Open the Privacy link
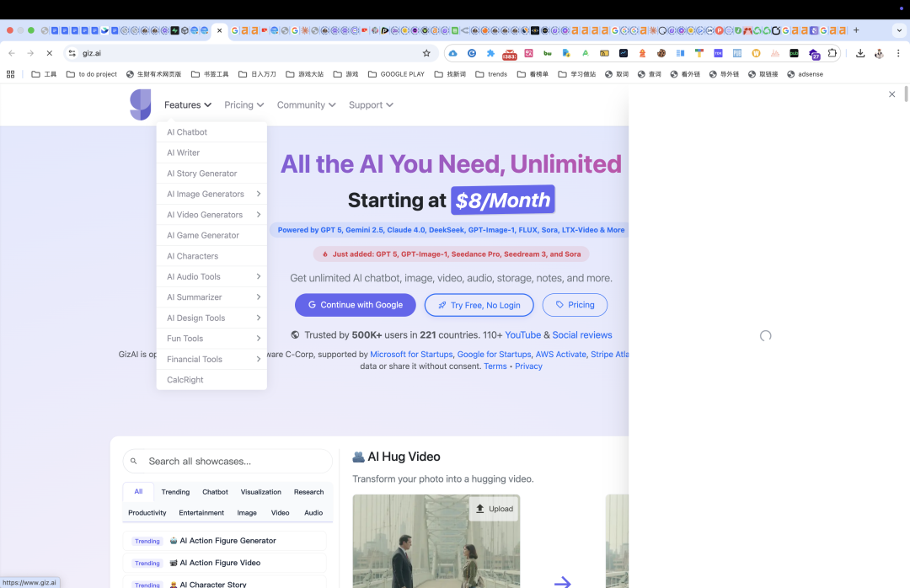This screenshot has height=588, width=910. tap(528, 366)
